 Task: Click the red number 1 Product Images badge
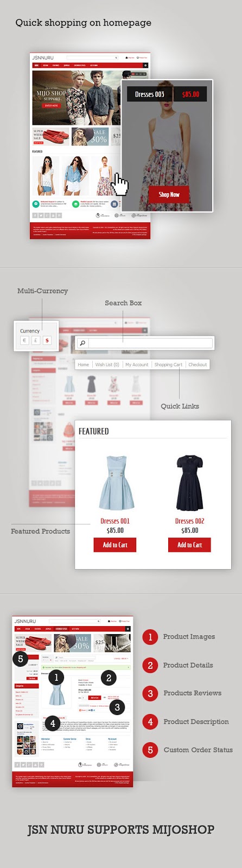point(150,637)
